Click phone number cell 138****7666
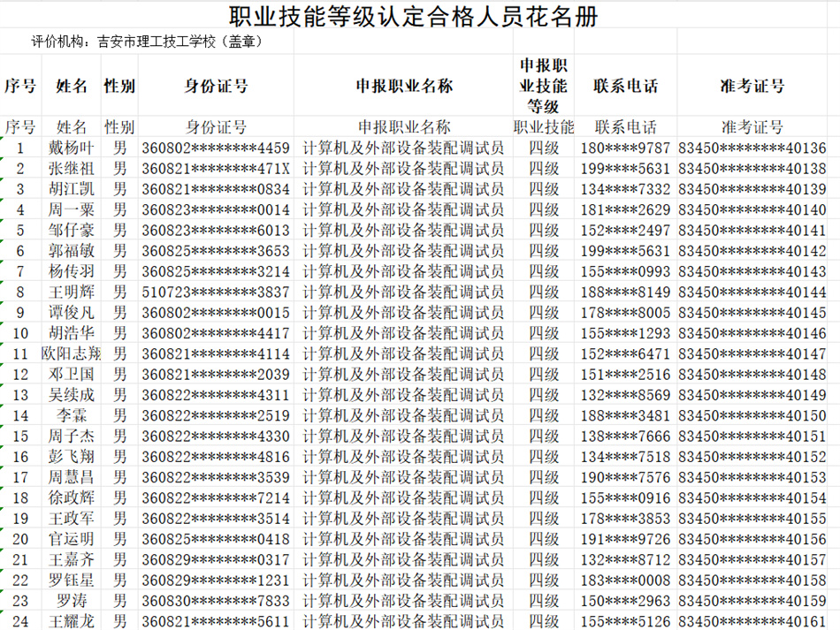This screenshot has width=840, height=630. pos(625,436)
